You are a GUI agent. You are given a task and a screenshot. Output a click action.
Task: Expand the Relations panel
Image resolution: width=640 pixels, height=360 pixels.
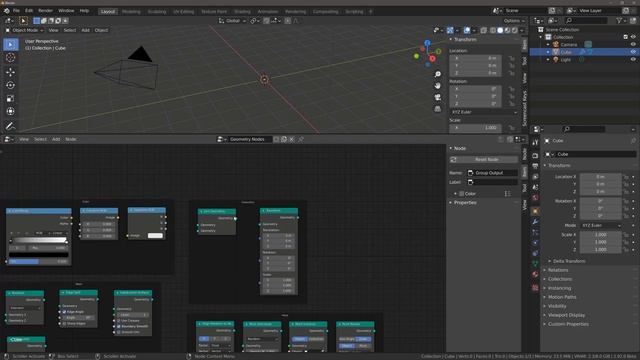(x=558, y=270)
